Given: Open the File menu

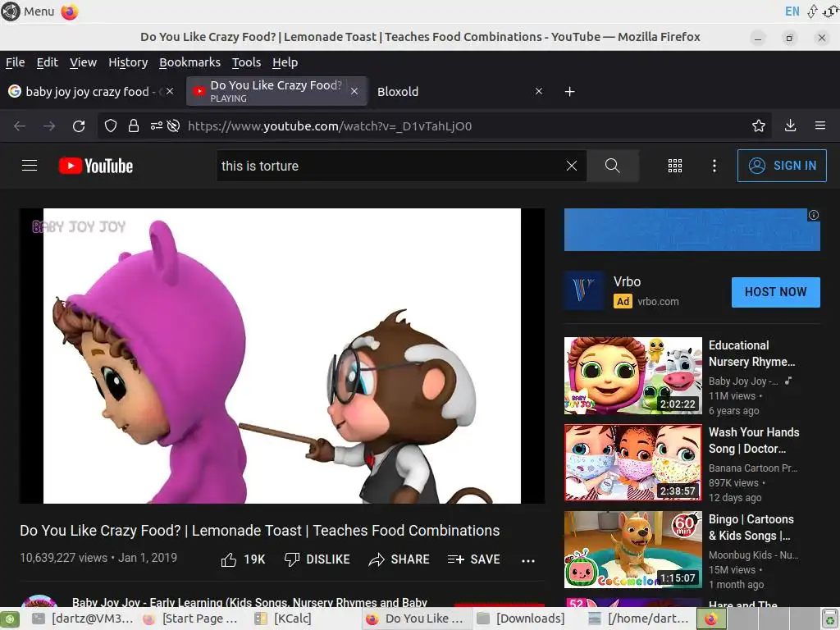Looking at the screenshot, I should tap(15, 62).
